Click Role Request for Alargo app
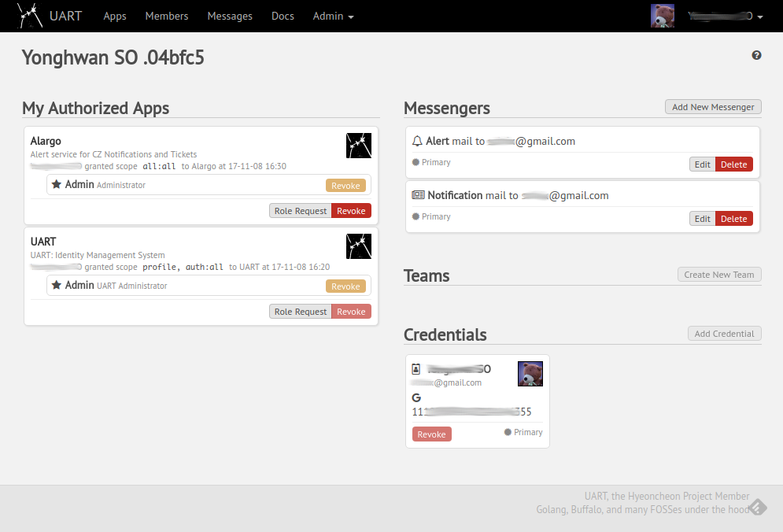Screen dimensions: 783x532 tap(300, 211)
